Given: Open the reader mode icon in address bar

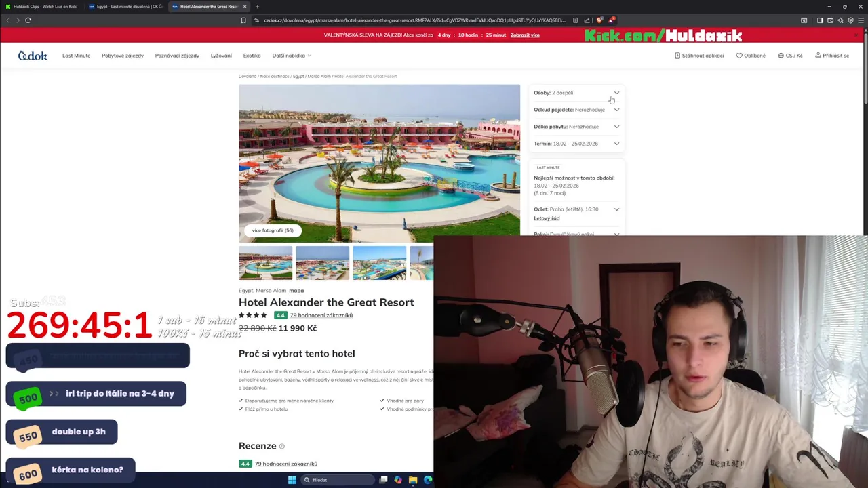Looking at the screenshot, I should [575, 20].
